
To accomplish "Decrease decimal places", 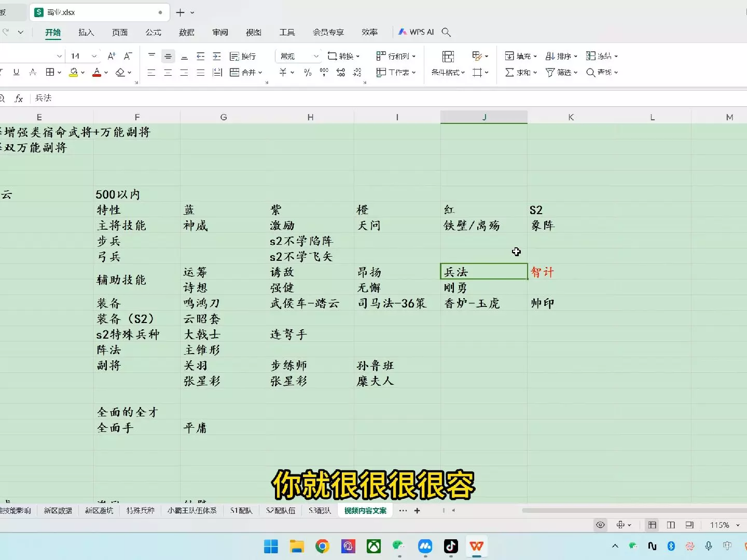I will pyautogui.click(x=357, y=73).
